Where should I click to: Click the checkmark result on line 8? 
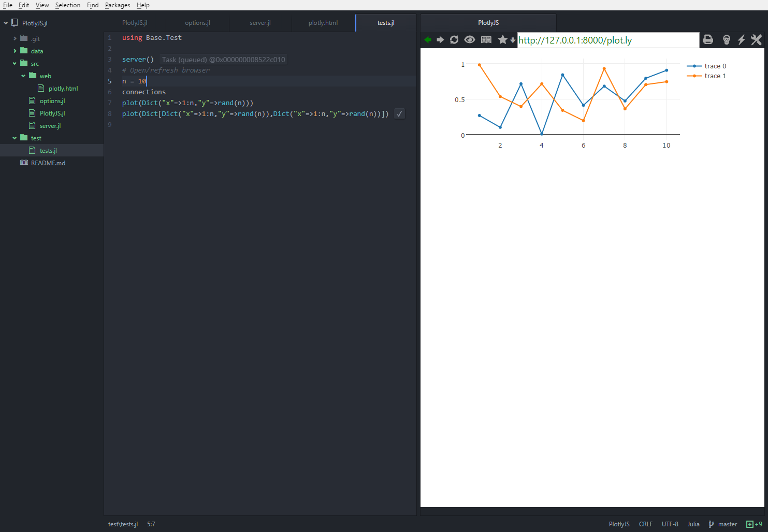pyautogui.click(x=399, y=114)
